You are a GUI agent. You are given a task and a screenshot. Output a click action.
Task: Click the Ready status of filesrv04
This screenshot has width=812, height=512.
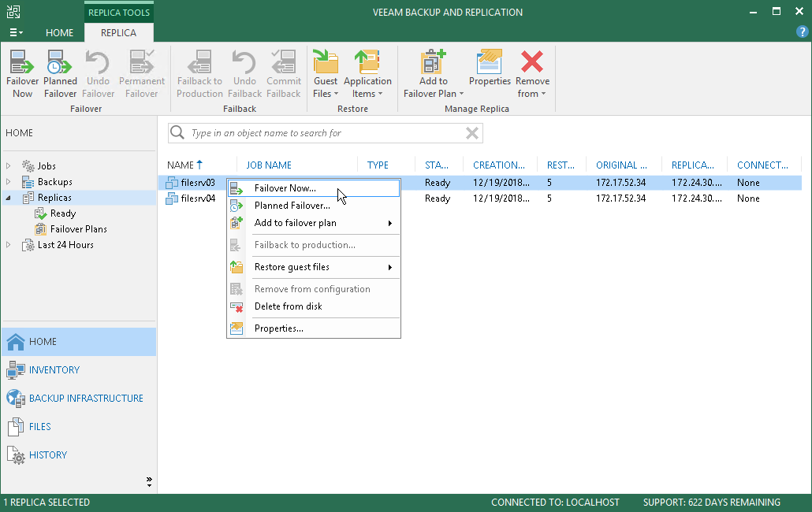[x=438, y=198]
